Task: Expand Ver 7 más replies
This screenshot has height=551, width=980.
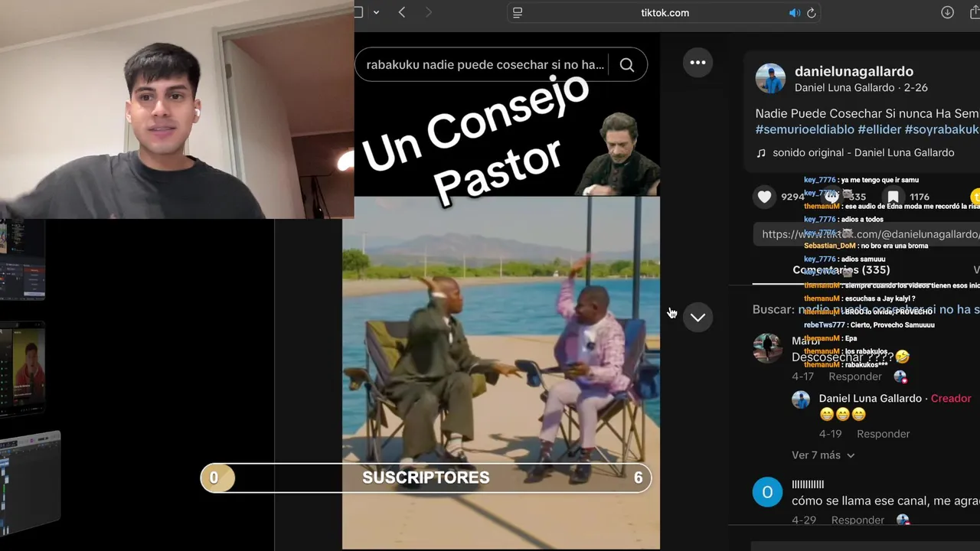Action: click(823, 455)
